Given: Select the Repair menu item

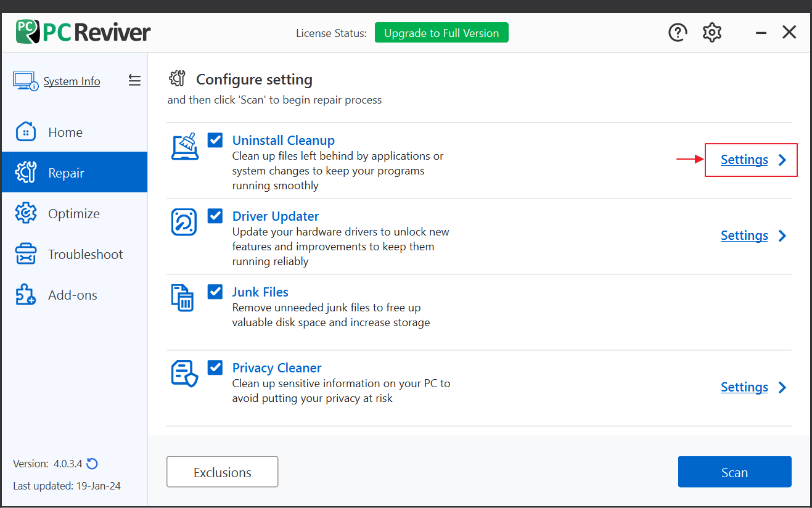Looking at the screenshot, I should click(75, 173).
